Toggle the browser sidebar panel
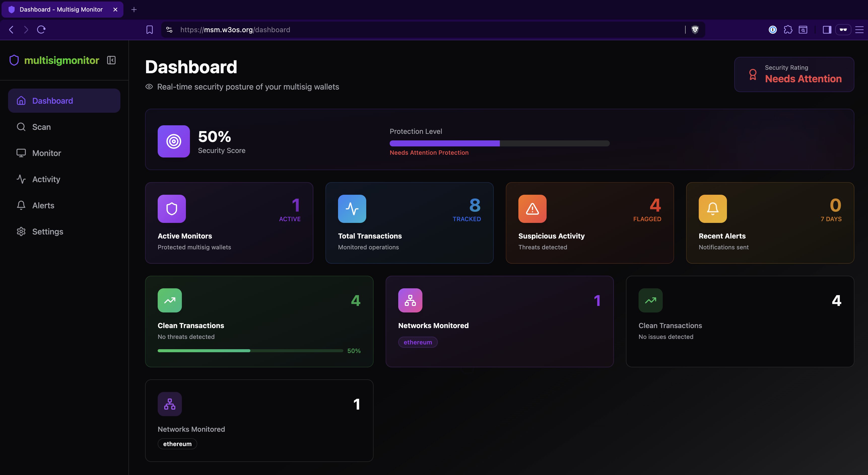The width and height of the screenshot is (868, 475). [826, 30]
